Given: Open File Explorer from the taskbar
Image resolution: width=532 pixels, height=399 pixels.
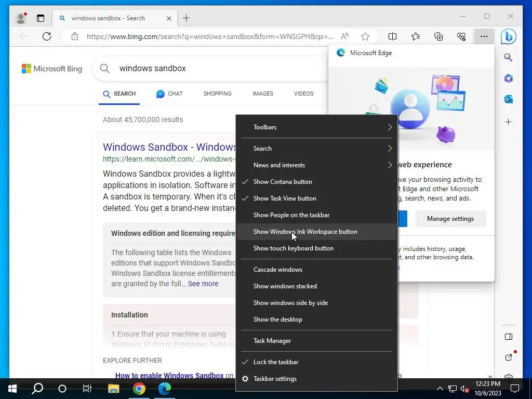Looking at the screenshot, I should click(x=114, y=389).
